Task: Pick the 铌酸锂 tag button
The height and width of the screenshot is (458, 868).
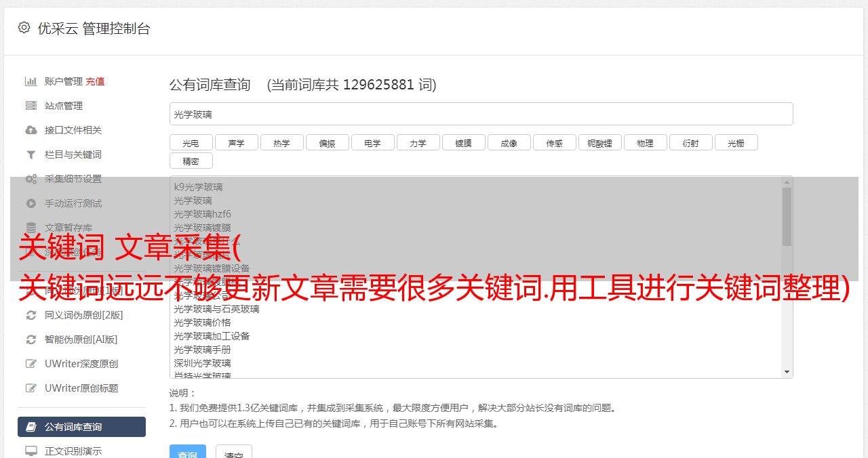Action: 599,142
